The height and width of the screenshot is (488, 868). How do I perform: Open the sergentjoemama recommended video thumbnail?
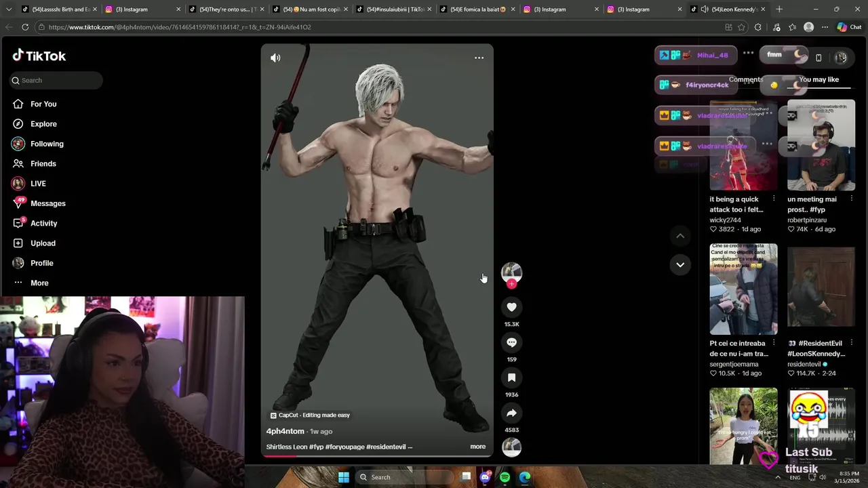pos(743,289)
